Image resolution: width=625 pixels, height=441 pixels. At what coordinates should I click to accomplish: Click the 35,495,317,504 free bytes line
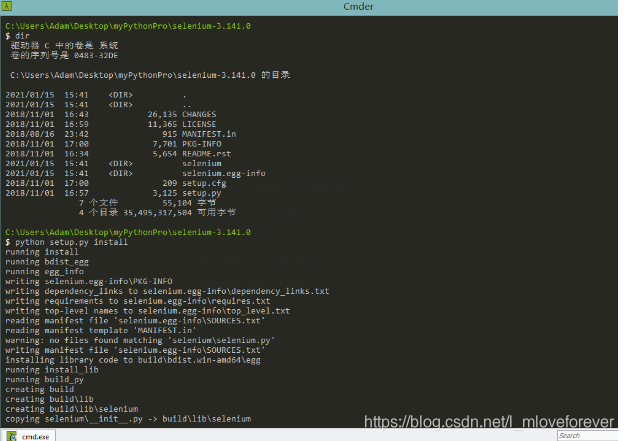157,213
